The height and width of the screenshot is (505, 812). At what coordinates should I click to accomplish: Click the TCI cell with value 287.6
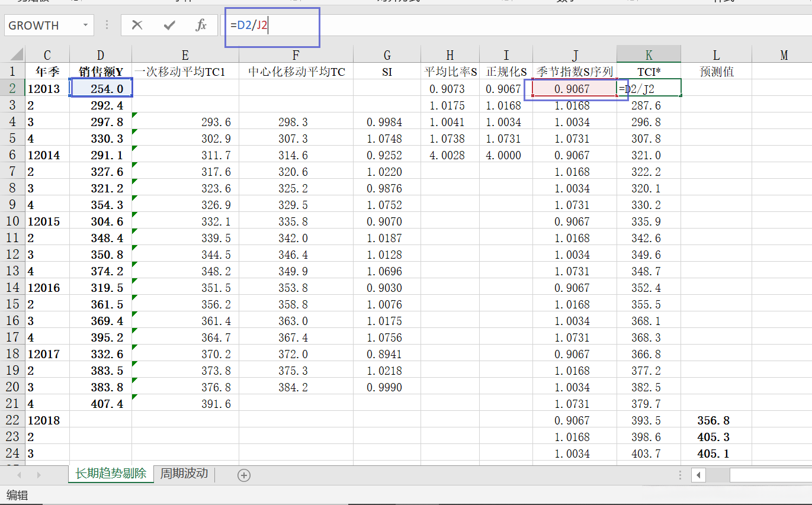(x=649, y=105)
